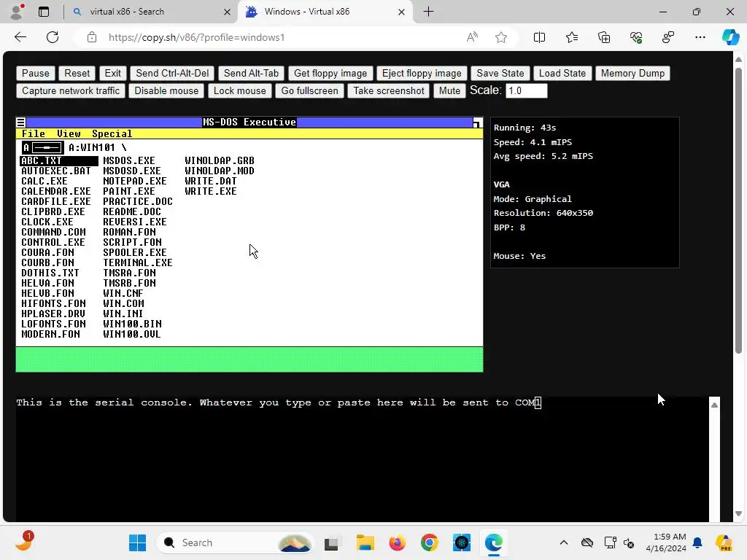The height and width of the screenshot is (560, 747).
Task: Toggle the Mute button
Action: pyautogui.click(x=449, y=91)
